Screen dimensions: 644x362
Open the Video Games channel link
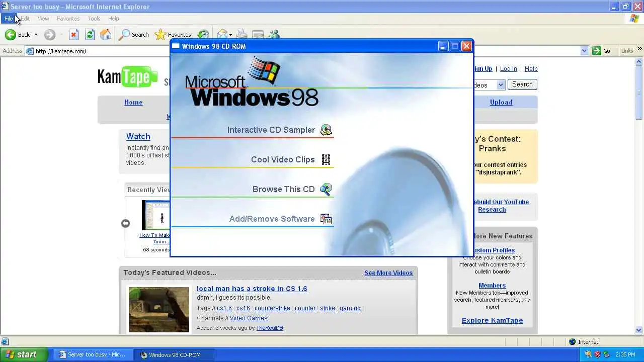pyautogui.click(x=249, y=318)
